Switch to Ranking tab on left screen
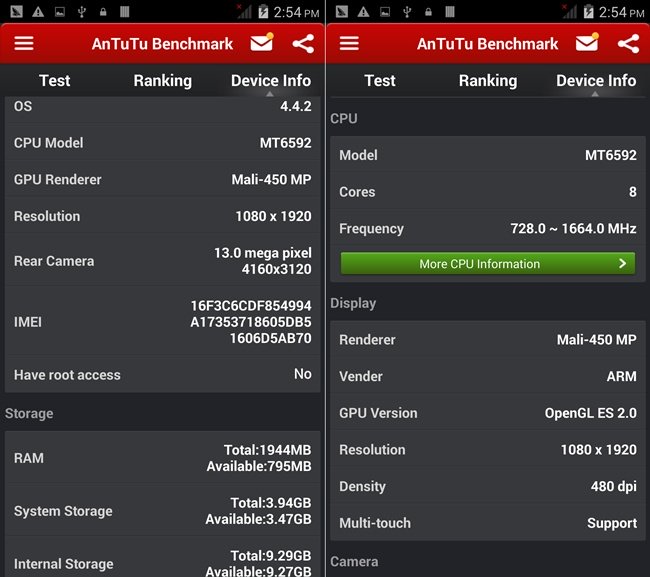 click(162, 81)
